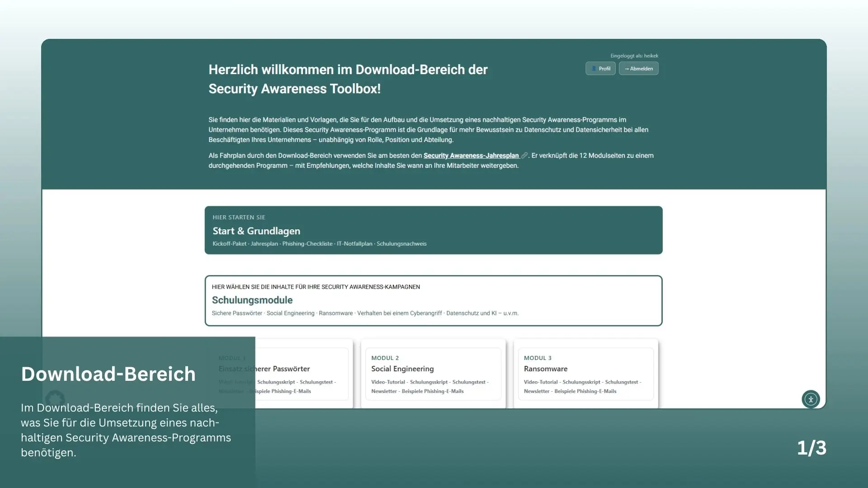Open the accessibility widget icon

[811, 399]
